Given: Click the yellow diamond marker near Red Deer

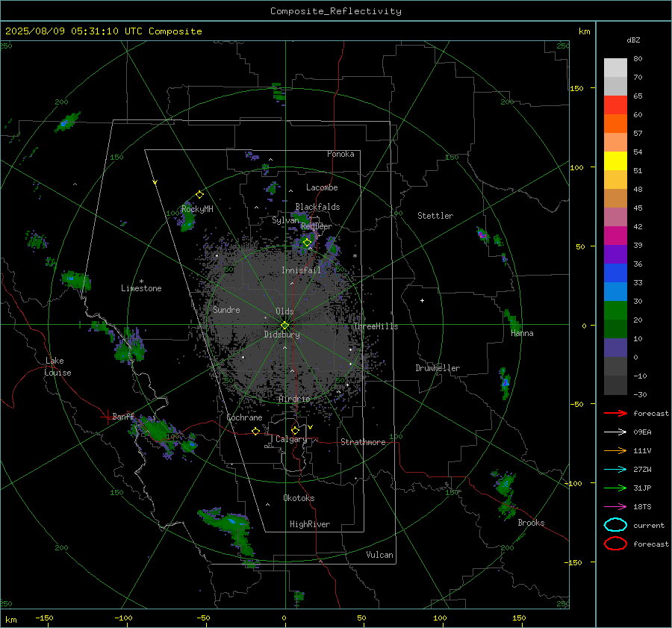Looking at the screenshot, I should (307, 243).
